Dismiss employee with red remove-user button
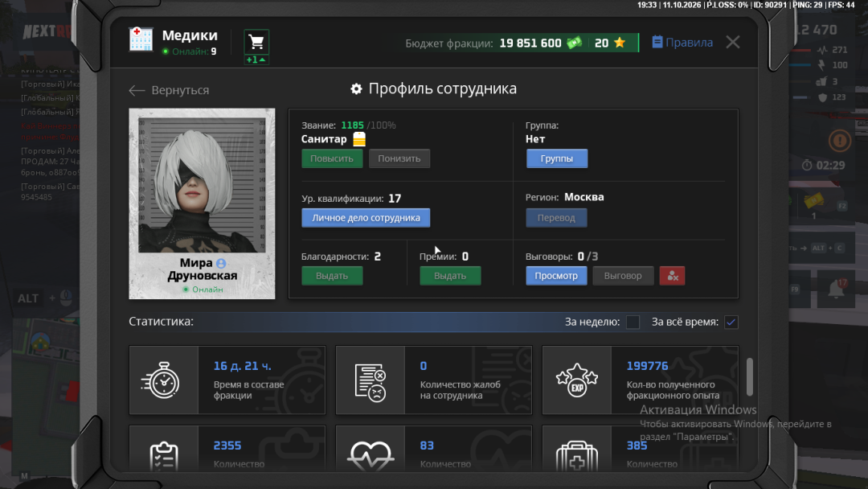Image resolution: width=868 pixels, height=489 pixels. click(x=672, y=276)
